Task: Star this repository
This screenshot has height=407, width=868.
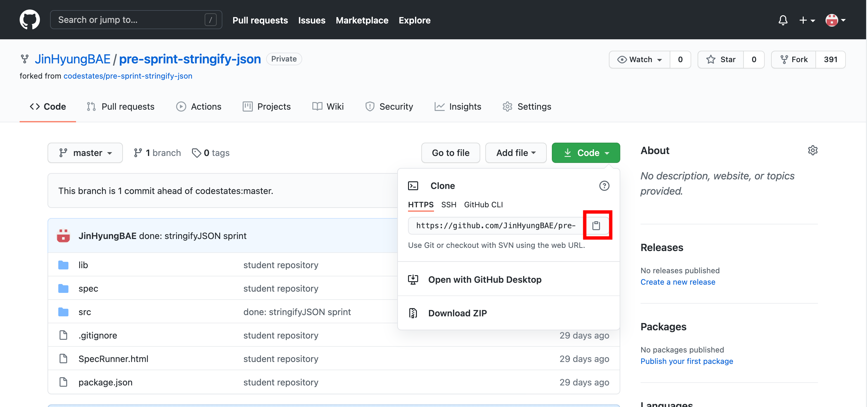Action: point(721,59)
